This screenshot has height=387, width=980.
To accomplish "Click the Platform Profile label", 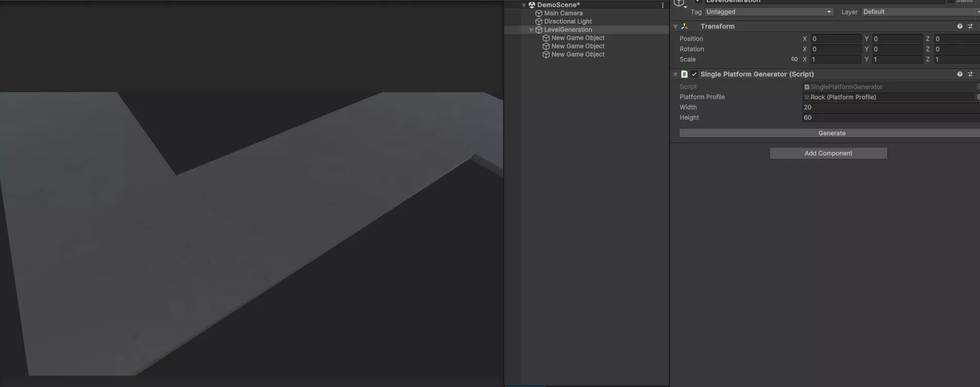I will [702, 97].
